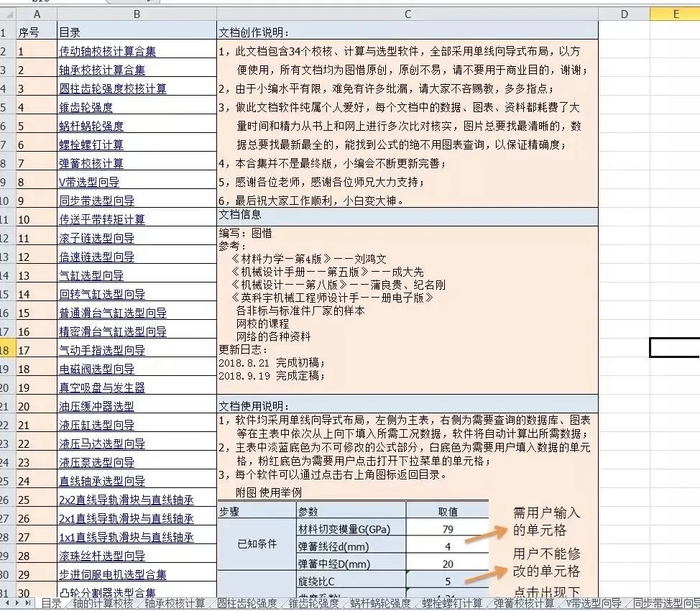Click the 蜗杆蜗轮强度 hyperlink in column B
This screenshot has height=611, width=700.
pos(91,127)
